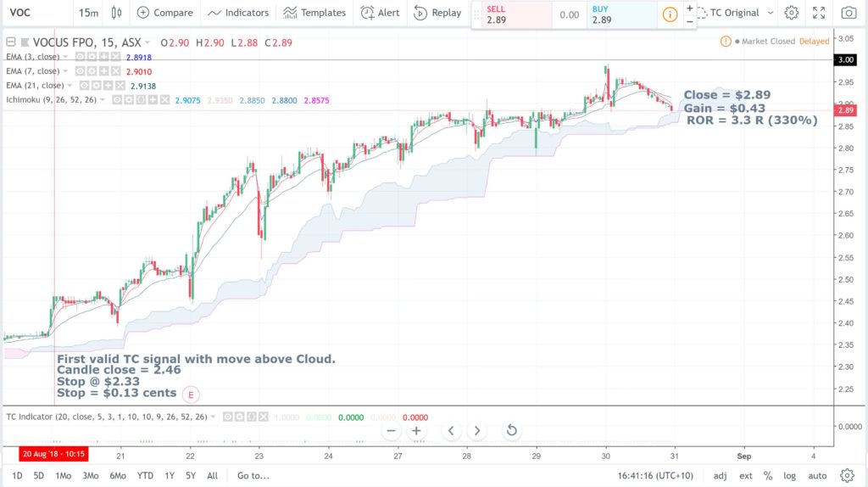
Task: Hide the EMA 3 close indicator
Action: [x=81, y=57]
